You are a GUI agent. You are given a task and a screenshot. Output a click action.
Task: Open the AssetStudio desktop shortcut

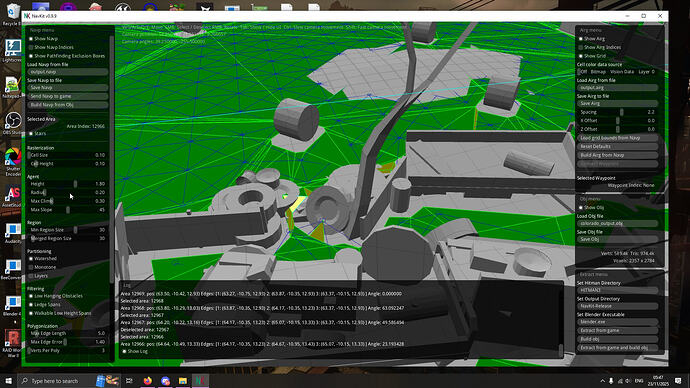click(x=12, y=197)
